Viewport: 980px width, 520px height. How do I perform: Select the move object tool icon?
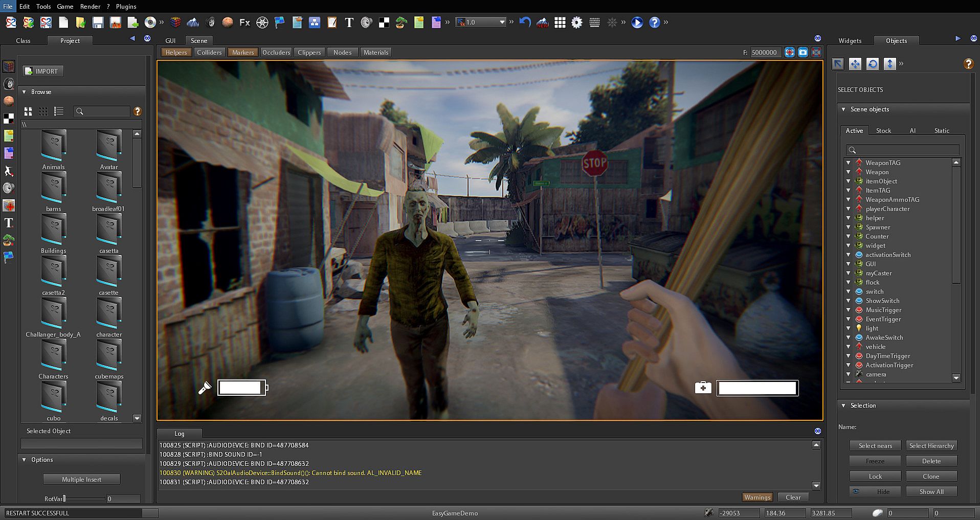(x=855, y=63)
